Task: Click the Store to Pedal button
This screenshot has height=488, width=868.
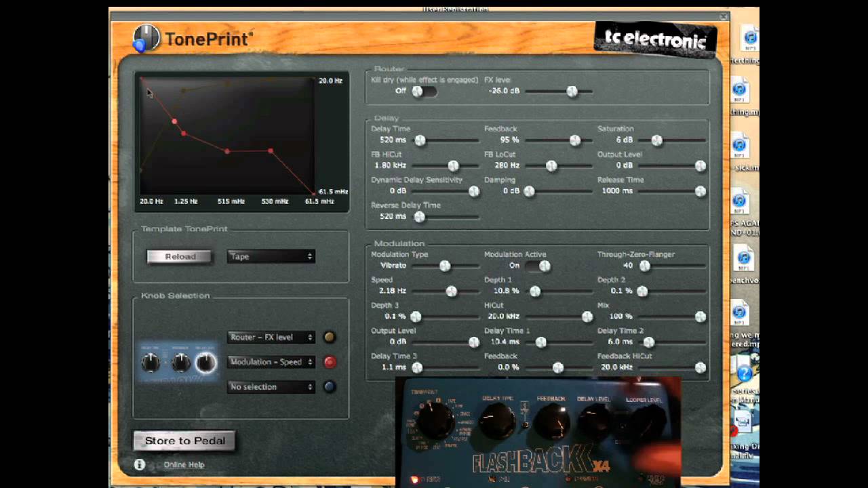Action: click(x=184, y=441)
